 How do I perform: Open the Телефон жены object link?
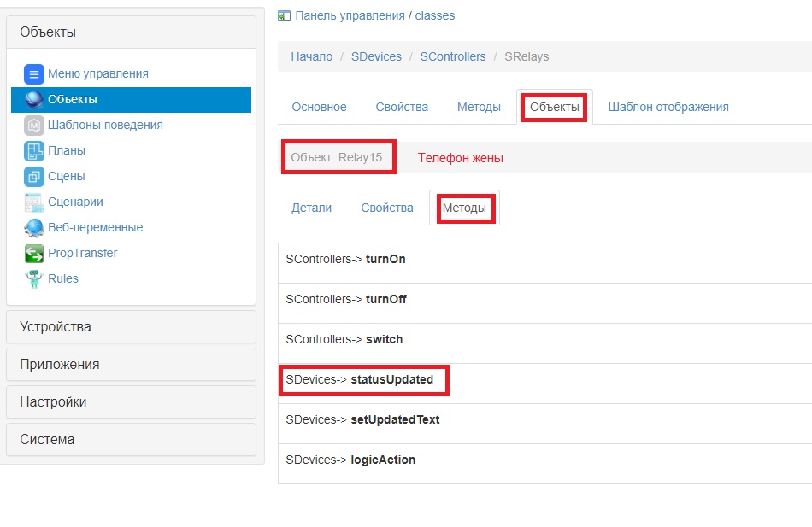pos(460,158)
